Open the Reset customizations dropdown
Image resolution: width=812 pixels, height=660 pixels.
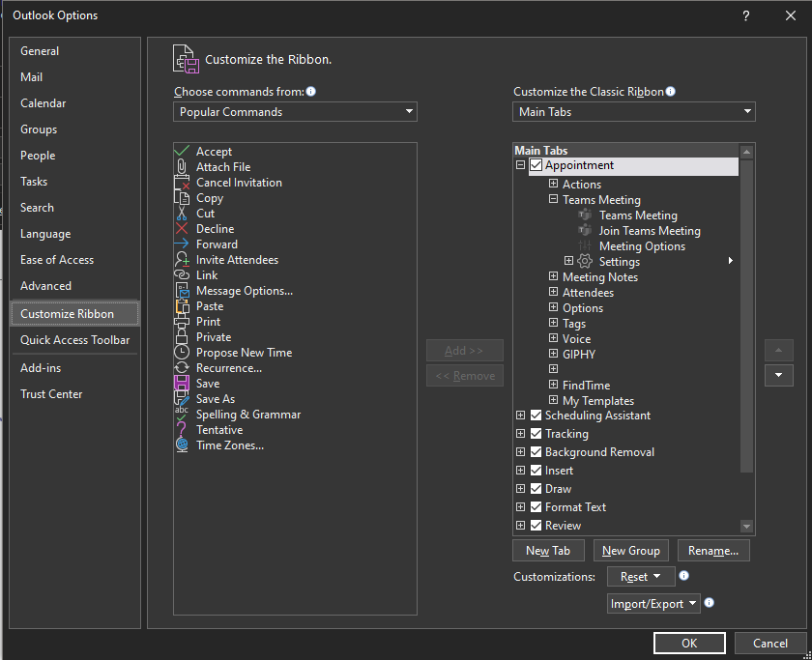pos(641,576)
